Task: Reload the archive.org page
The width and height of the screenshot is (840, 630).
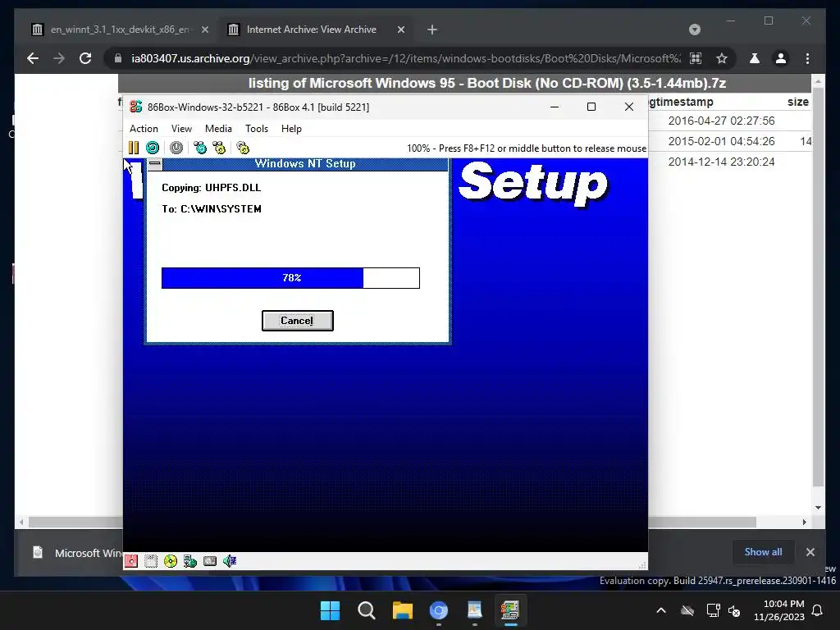Action: coord(85,58)
